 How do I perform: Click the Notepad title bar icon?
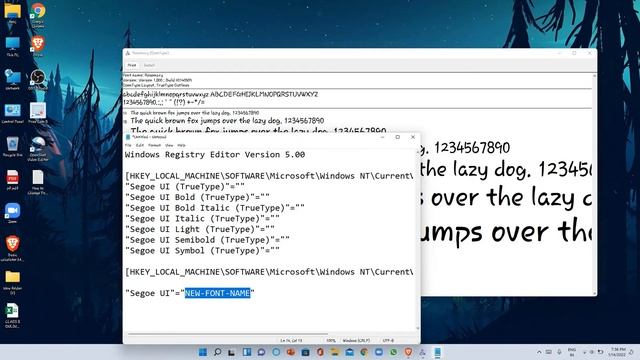[x=128, y=137]
